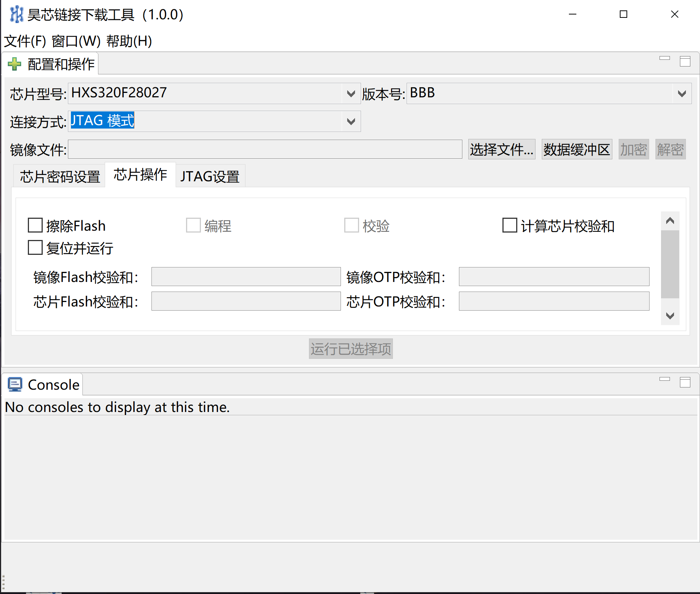Open the 帮助(H) menu
Image resolution: width=700 pixels, height=594 pixels.
[129, 41]
